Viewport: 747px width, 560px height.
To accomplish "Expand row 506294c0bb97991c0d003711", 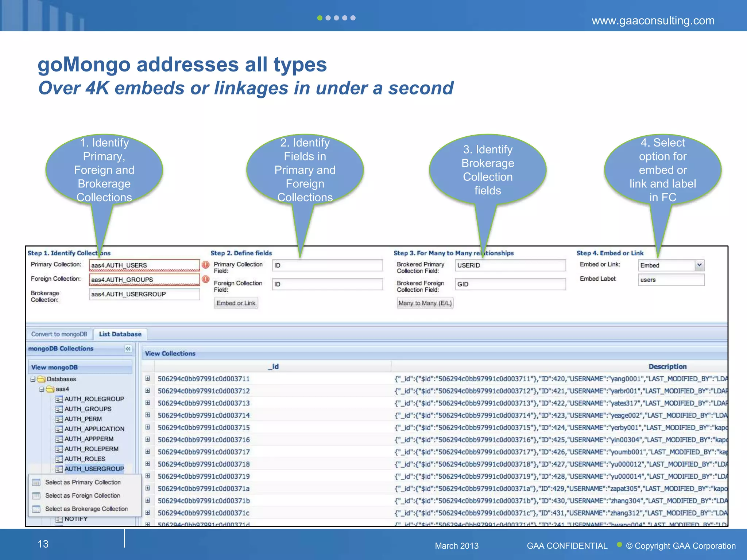I will pos(148,378).
